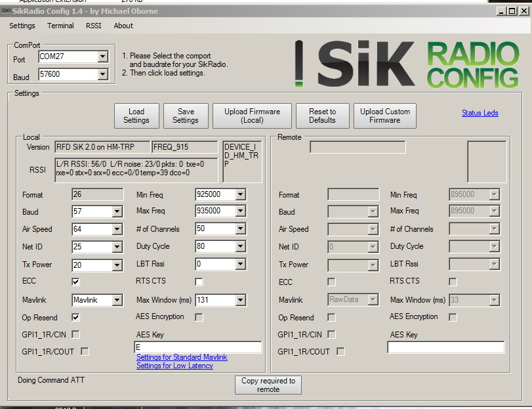The width and height of the screenshot is (532, 409).
Task: Toggle Remote GPI1_1R/CIN checkbox
Action: [x=331, y=334]
